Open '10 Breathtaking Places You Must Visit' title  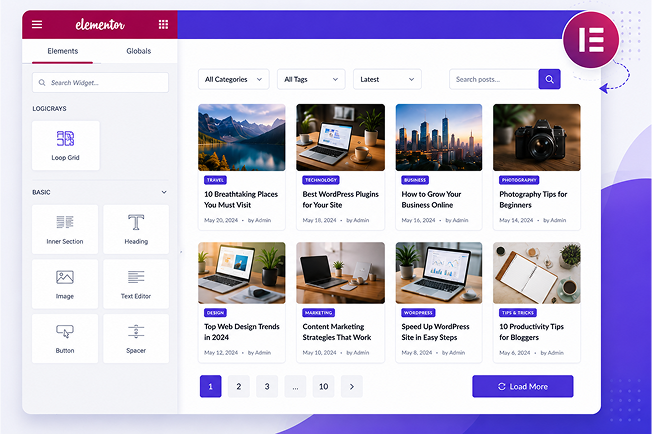click(241, 200)
